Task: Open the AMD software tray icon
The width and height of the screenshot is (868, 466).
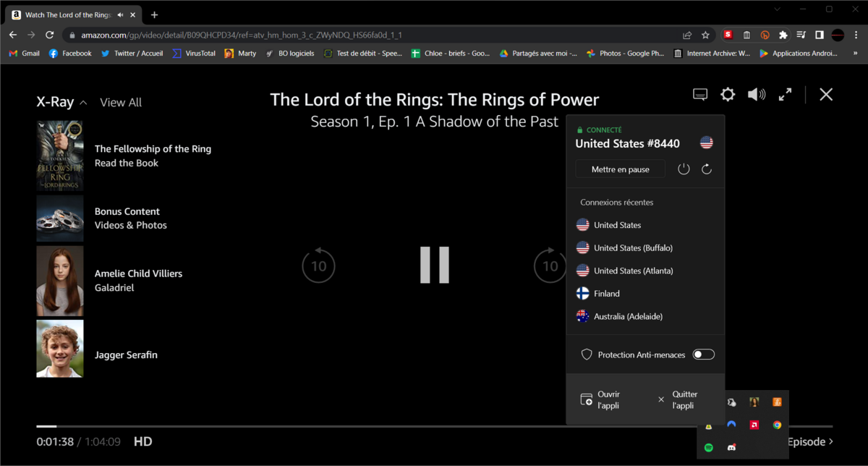Action: point(754,425)
